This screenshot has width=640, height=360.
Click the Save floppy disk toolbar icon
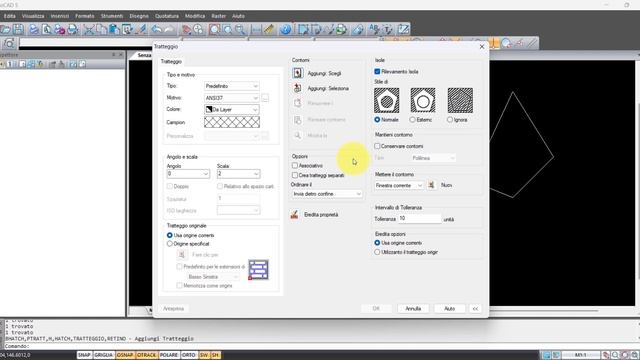click(18, 29)
